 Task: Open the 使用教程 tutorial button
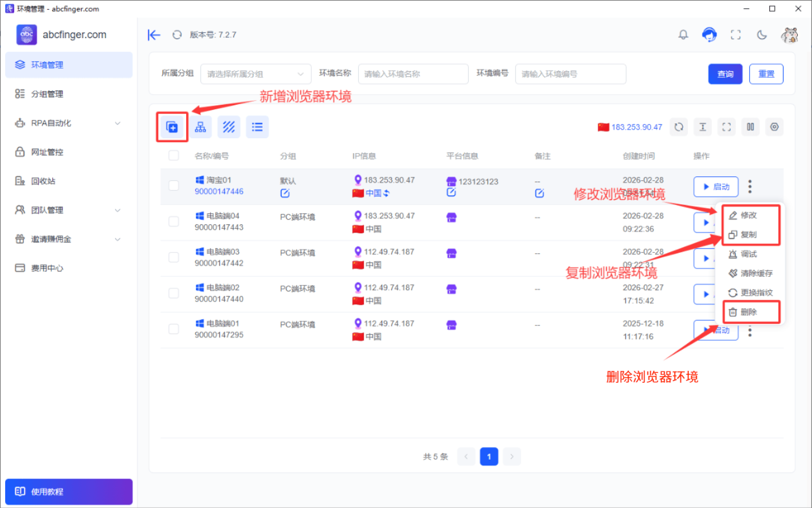(x=69, y=492)
